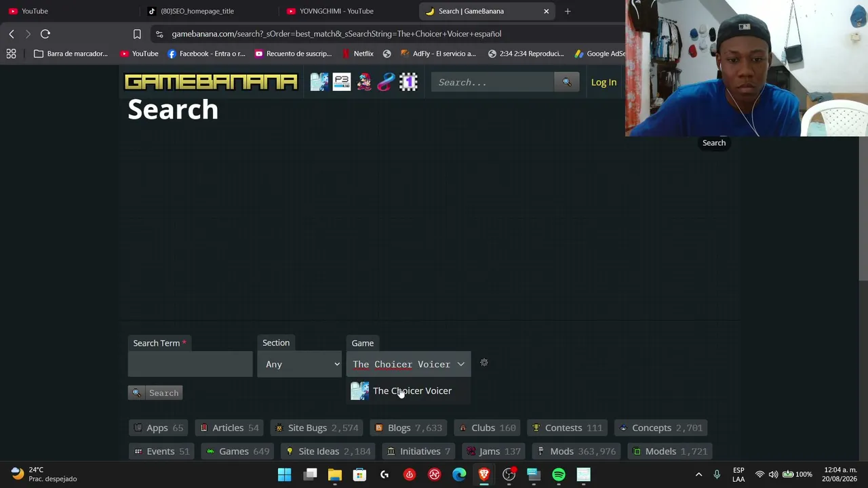Viewport: 868px width, 488px height.
Task: Open Spotify from the taskbar
Action: (559, 474)
